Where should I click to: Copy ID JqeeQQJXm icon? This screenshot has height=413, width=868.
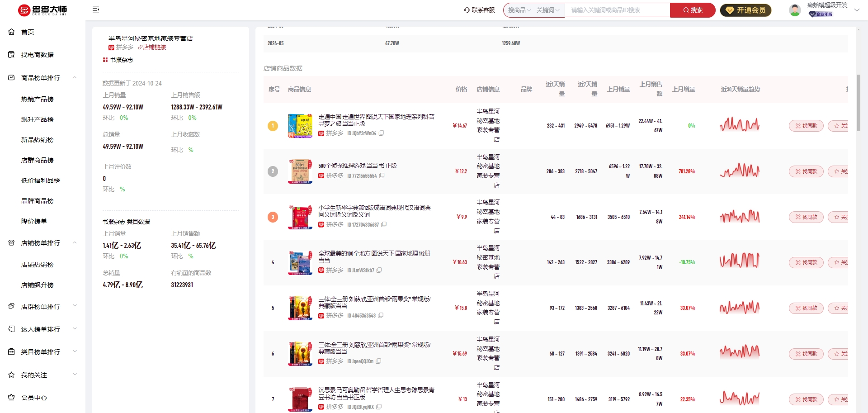379,361
